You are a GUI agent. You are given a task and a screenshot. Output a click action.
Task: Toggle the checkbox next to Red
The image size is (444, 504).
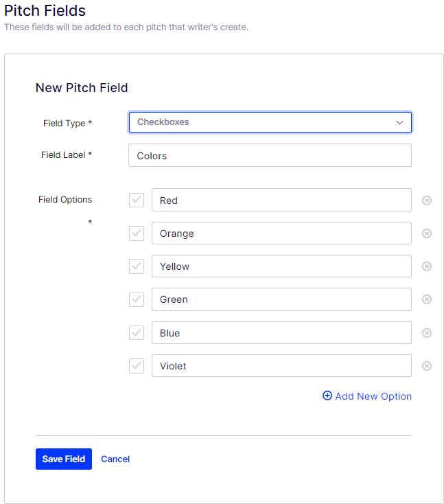point(137,200)
